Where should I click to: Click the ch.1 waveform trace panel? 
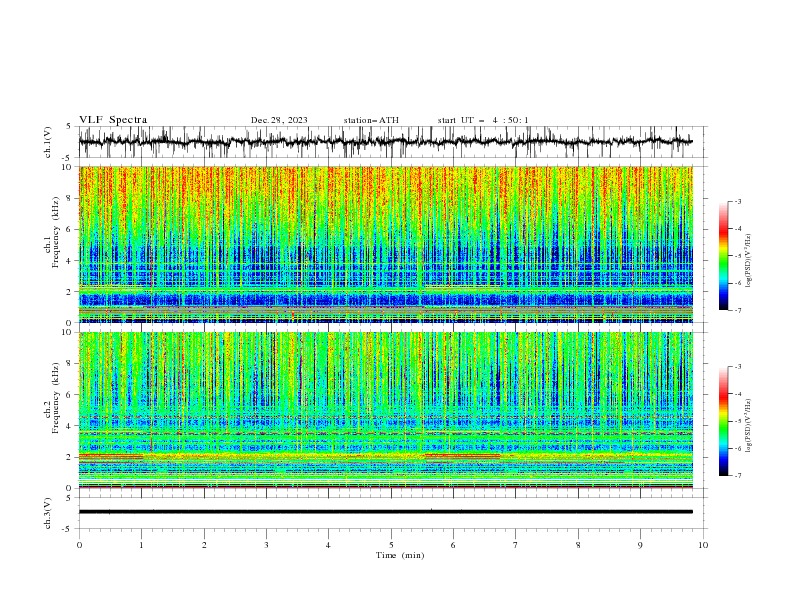[392, 142]
